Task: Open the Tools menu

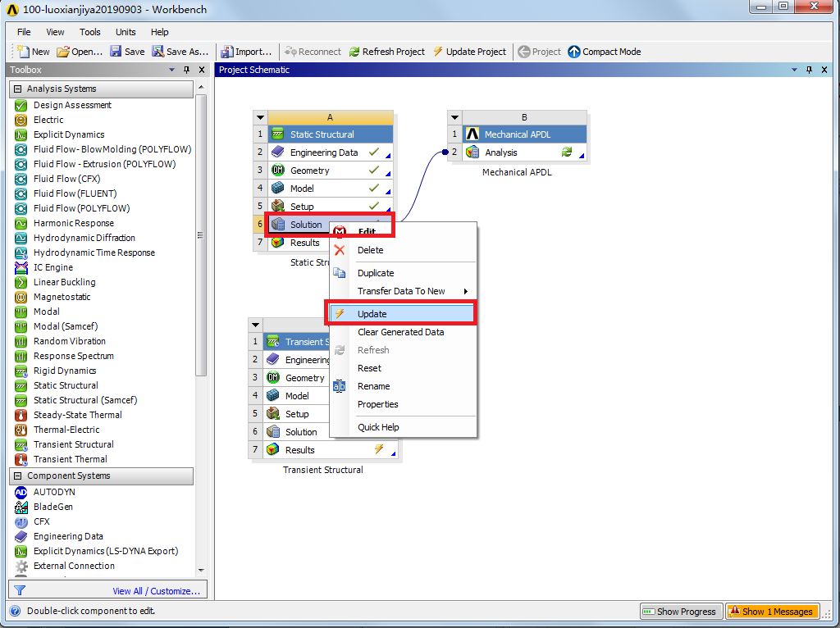Action: coord(90,32)
